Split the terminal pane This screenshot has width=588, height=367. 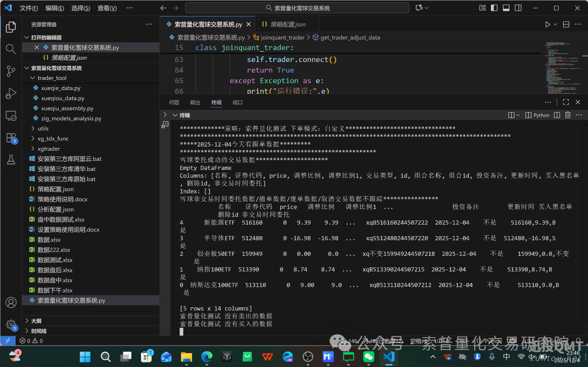point(556,115)
